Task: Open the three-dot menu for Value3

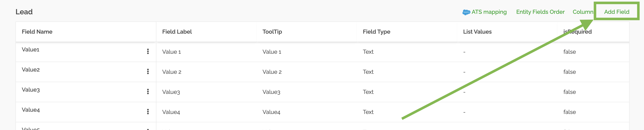Action: (x=148, y=92)
